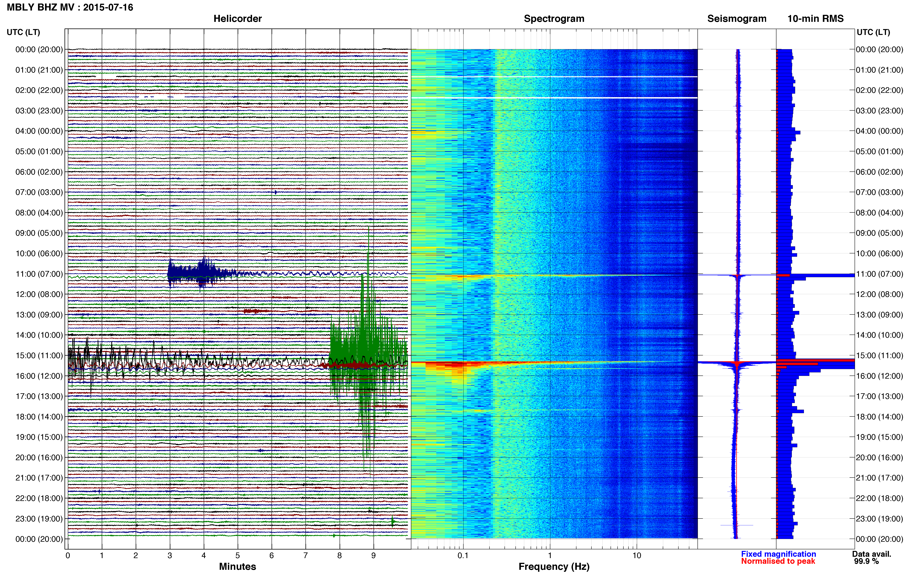
Task: Click the red RMS peak bar near 15:20
Action: pyautogui.click(x=816, y=360)
